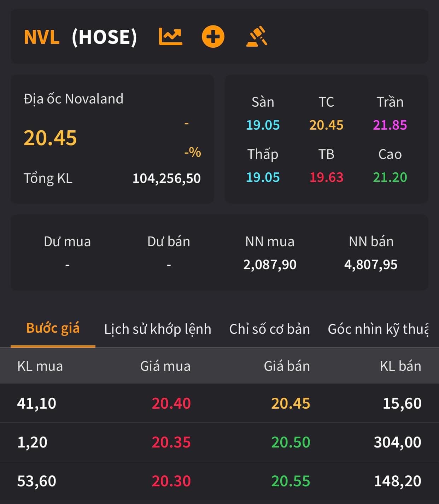This screenshot has width=439, height=504.
Task: Open the price chart icon
Action: pyautogui.click(x=170, y=37)
